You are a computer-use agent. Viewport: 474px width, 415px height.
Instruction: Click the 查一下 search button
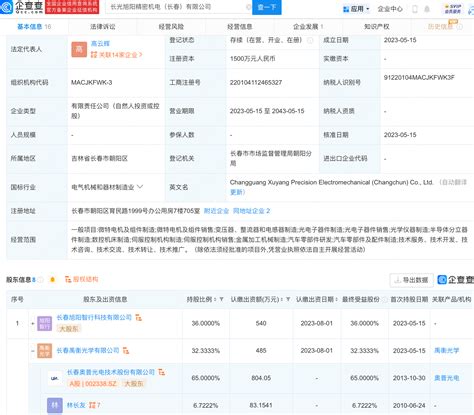click(x=267, y=7)
